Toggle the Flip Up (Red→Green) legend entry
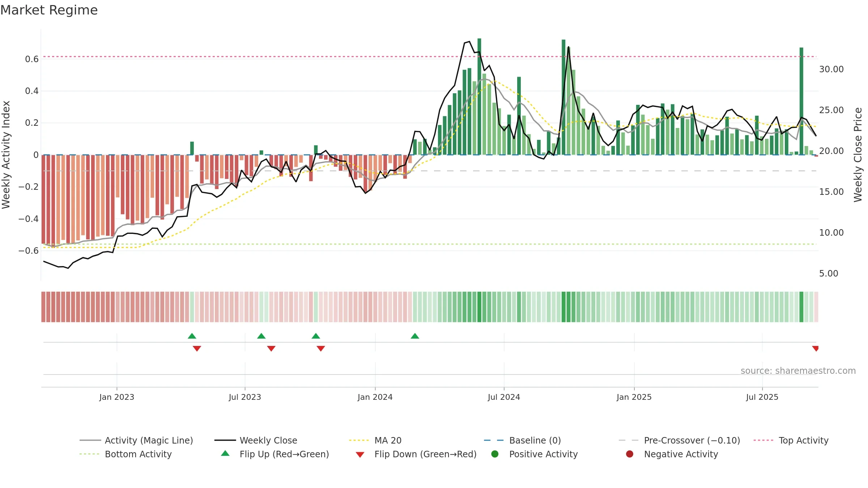This screenshot has width=868, height=488. click(275, 454)
